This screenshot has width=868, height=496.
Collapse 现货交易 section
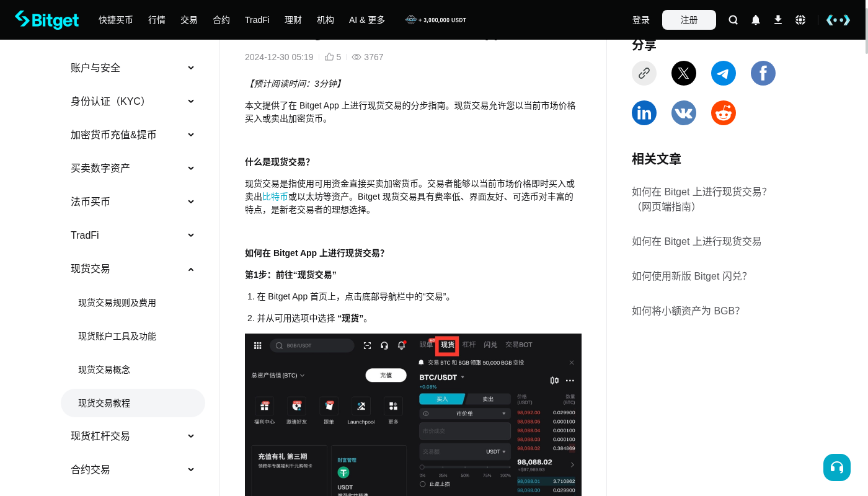pyautogui.click(x=133, y=268)
